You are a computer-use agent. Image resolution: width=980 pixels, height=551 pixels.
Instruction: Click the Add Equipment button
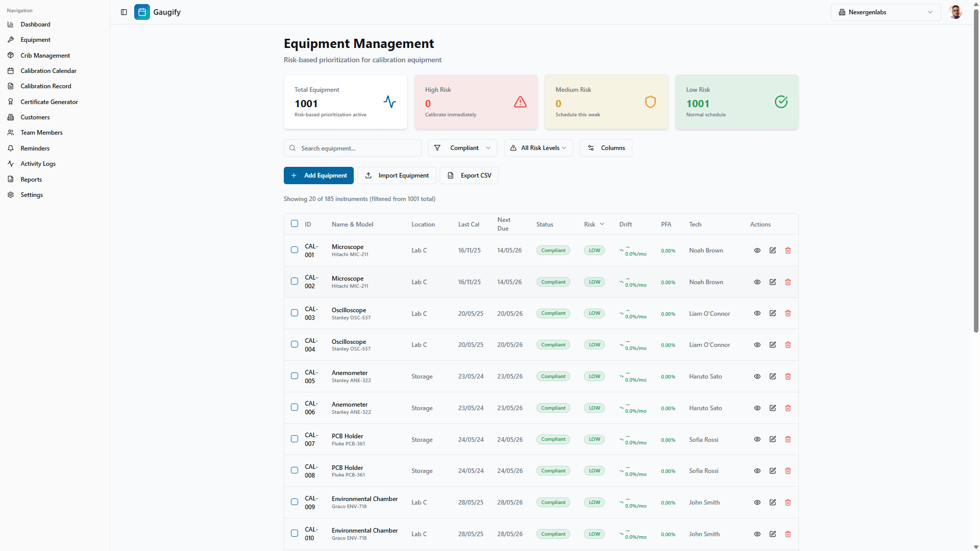pyautogui.click(x=318, y=176)
